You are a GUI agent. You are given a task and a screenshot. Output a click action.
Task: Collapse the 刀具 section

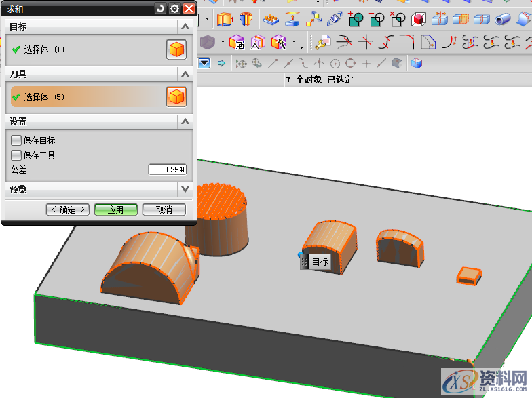pos(185,73)
